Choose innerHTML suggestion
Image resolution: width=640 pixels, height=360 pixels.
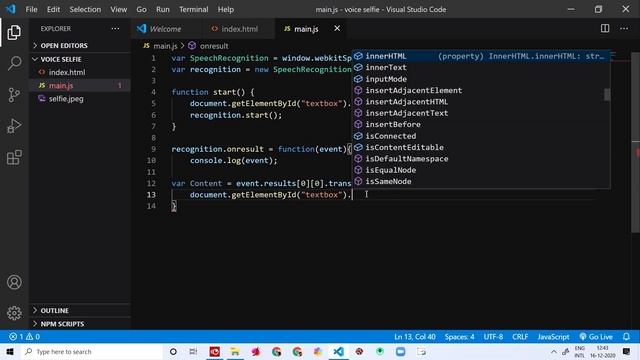pos(481,56)
